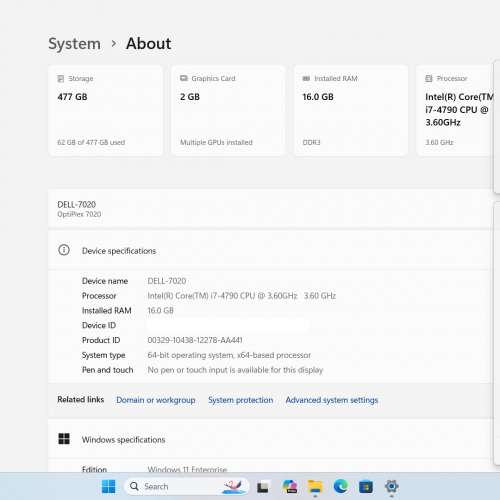Click the Installed RAM chip icon
This screenshot has height=500, width=500.
(306, 78)
